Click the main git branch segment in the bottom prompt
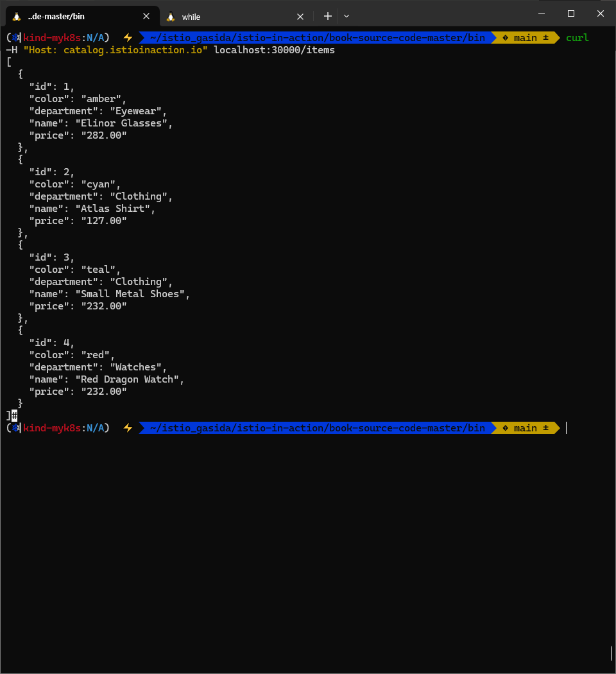 point(526,428)
